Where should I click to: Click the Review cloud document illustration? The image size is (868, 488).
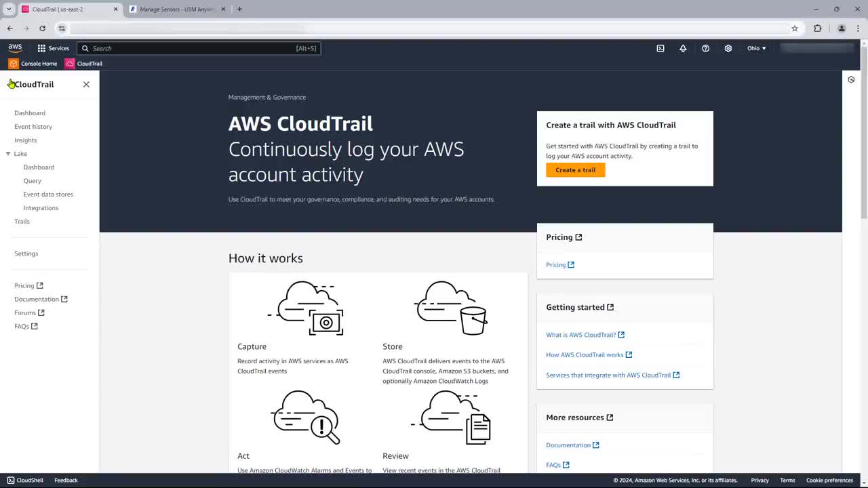[451, 418]
